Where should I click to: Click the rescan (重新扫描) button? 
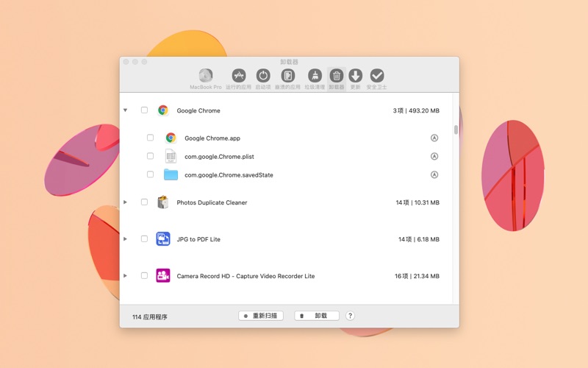[x=261, y=316]
